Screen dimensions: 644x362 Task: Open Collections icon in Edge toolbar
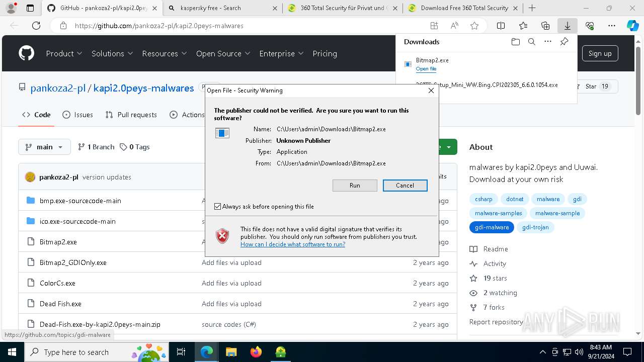coord(545,26)
